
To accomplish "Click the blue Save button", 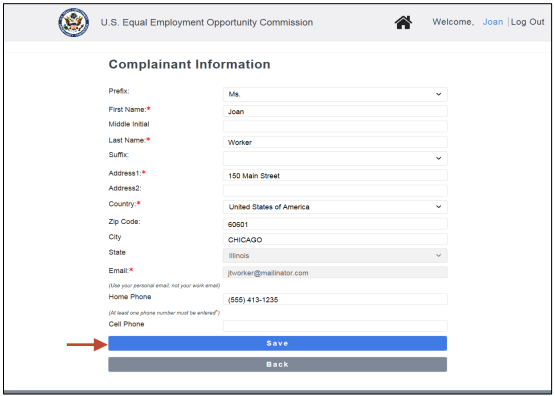I will pyautogui.click(x=278, y=343).
